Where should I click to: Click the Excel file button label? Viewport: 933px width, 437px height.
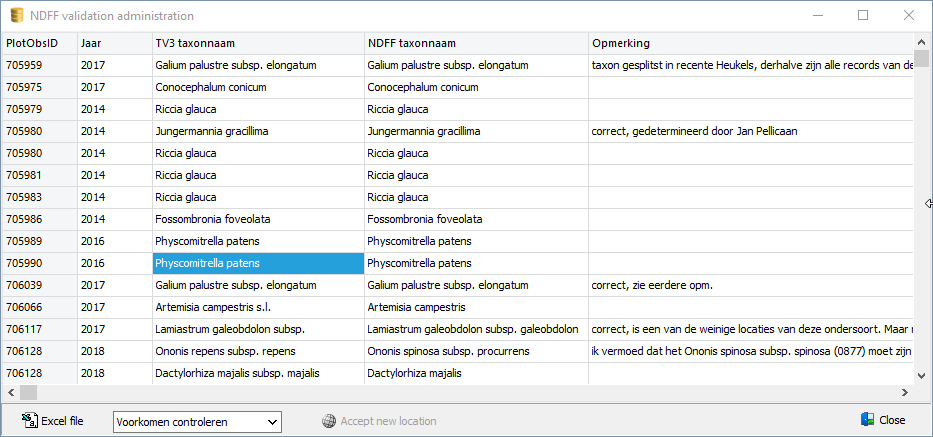pyautogui.click(x=62, y=421)
